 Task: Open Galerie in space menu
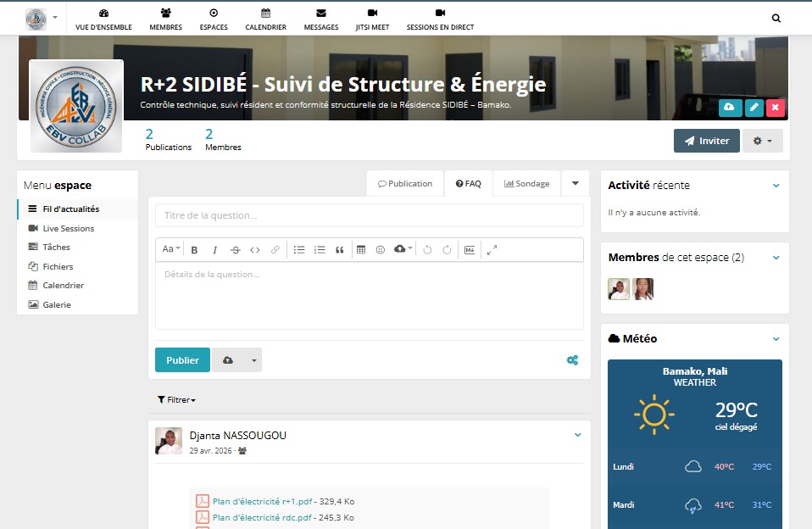[x=78, y=304]
